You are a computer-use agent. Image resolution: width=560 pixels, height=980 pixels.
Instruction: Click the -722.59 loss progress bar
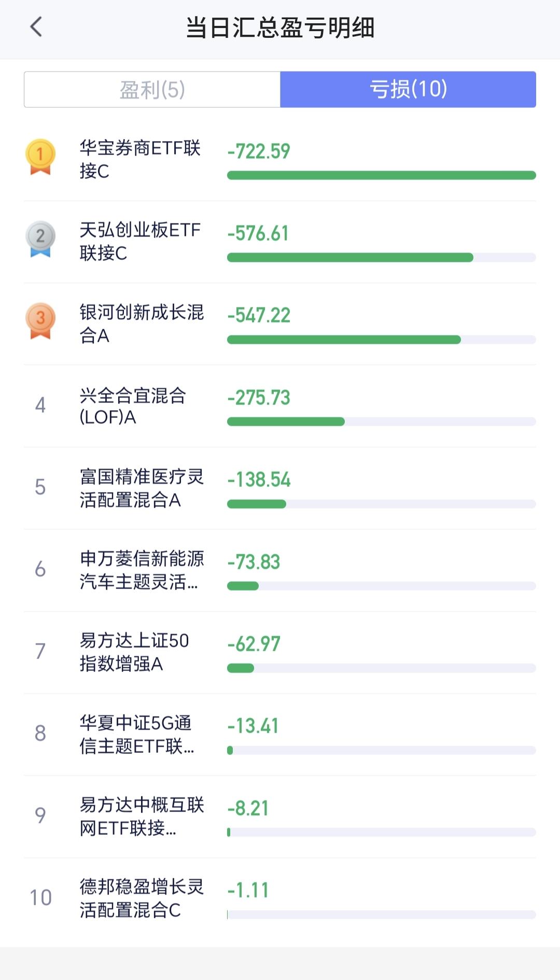(382, 175)
